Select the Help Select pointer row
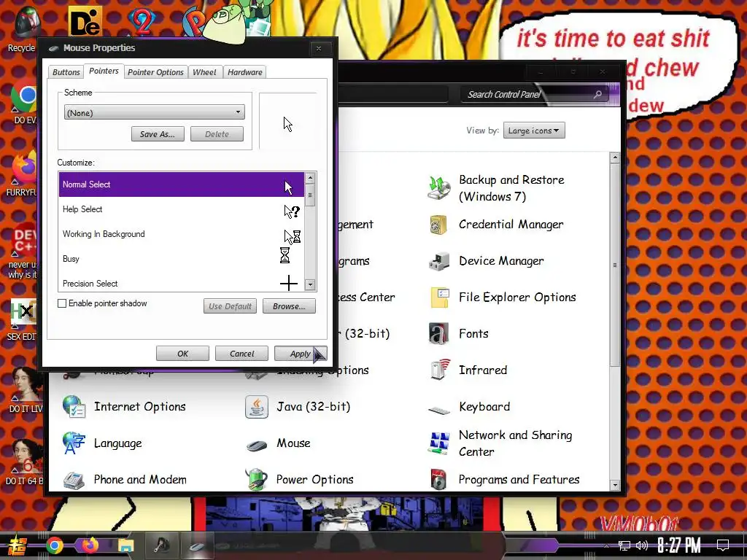This screenshot has height=560, width=747. 182,209
